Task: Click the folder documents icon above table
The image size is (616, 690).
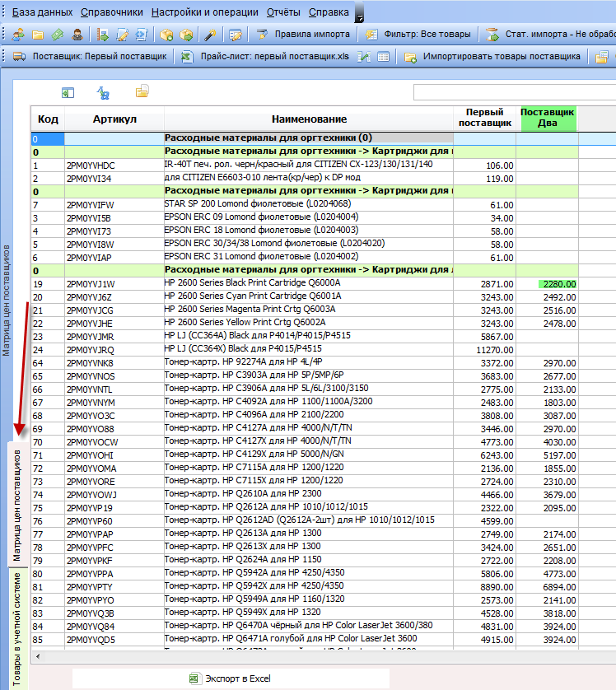Action: [142, 91]
